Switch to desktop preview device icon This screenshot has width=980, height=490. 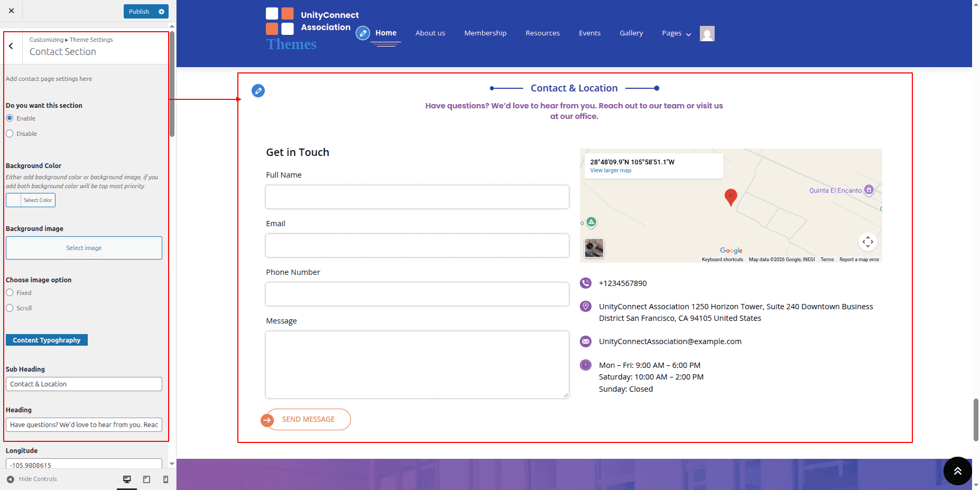click(127, 479)
